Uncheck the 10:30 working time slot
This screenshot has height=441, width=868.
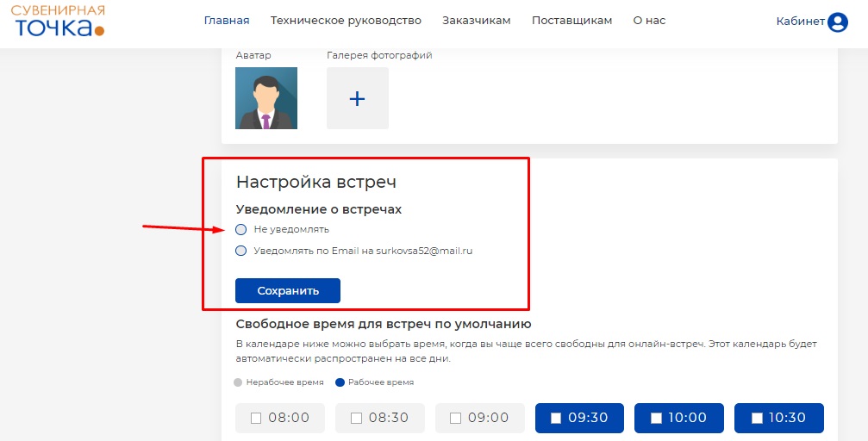click(756, 419)
